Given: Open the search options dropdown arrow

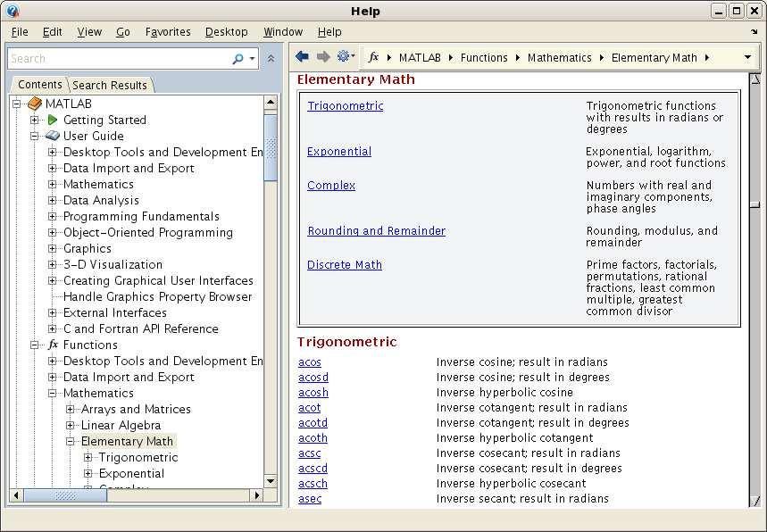Looking at the screenshot, I should point(252,59).
